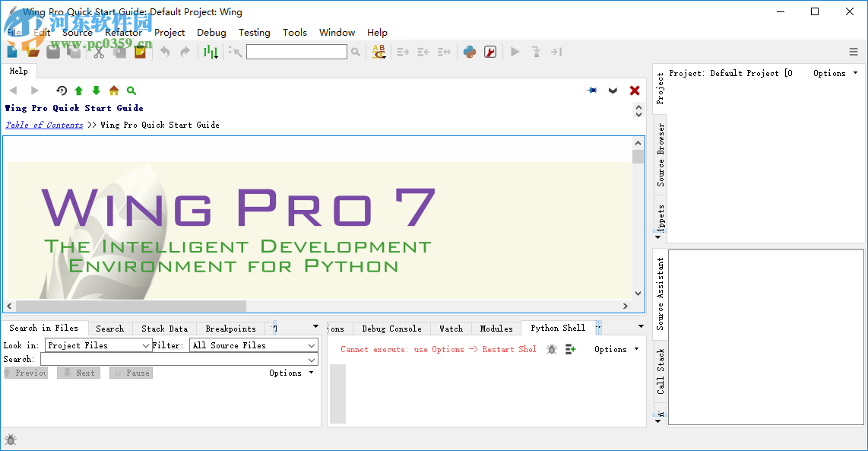Click the search magnifier icon in Help toolbar
Screen dimensions: 868x451
tap(131, 90)
